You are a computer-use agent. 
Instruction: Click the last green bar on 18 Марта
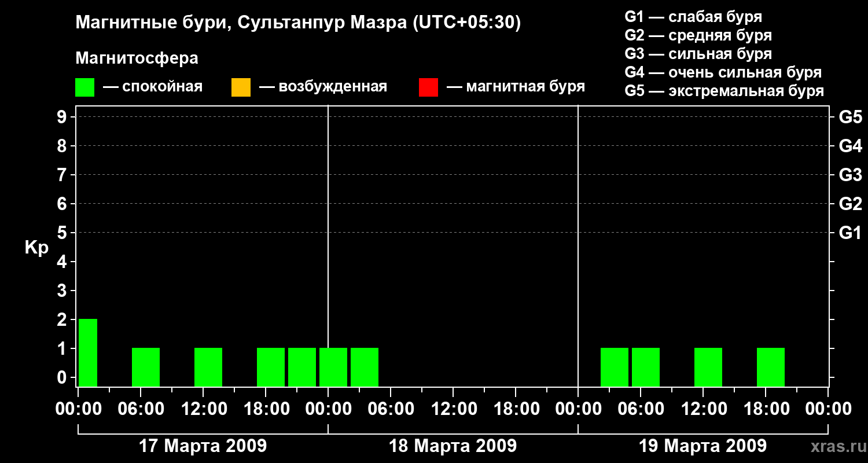[x=365, y=367]
